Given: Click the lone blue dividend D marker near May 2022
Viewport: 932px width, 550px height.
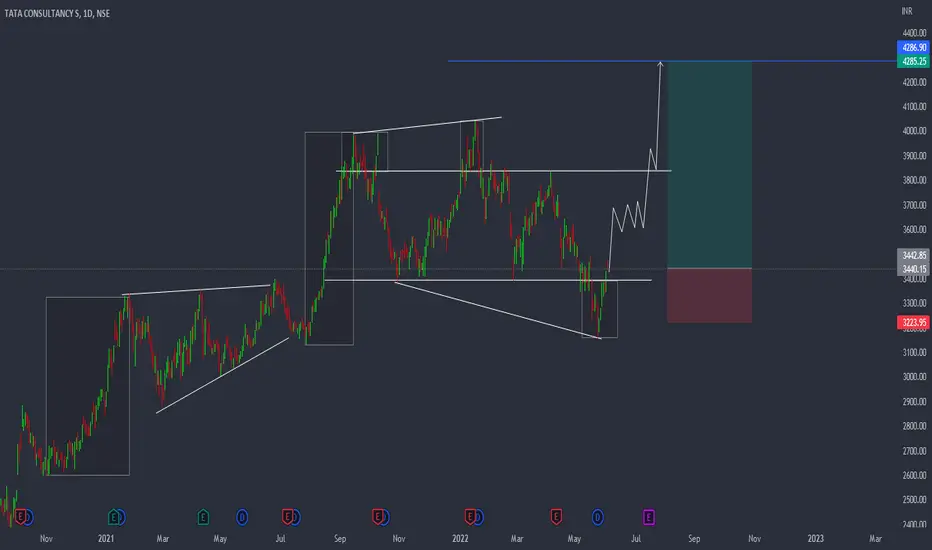Looking at the screenshot, I should point(597,517).
